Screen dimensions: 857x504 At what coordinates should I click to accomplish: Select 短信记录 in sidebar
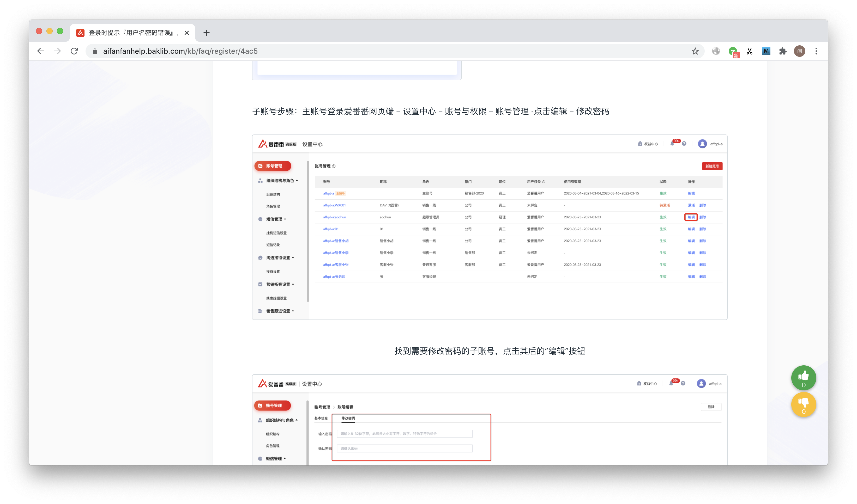point(273,245)
